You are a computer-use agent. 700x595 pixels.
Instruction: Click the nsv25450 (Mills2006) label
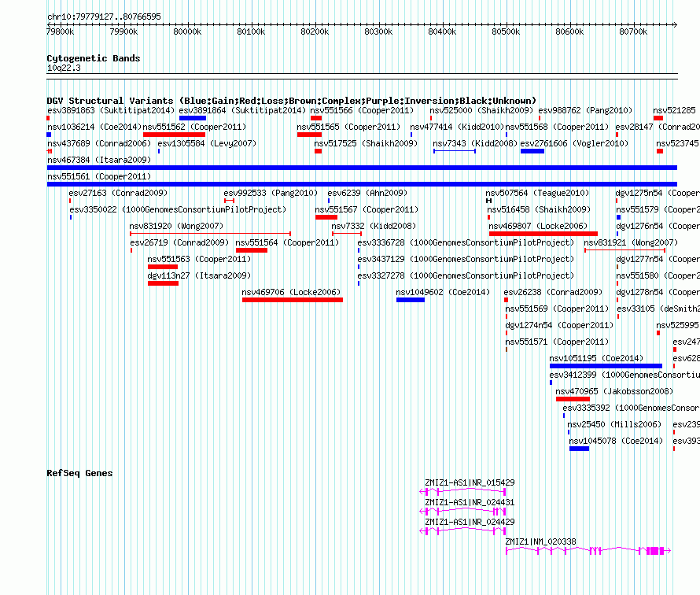[x=614, y=424]
